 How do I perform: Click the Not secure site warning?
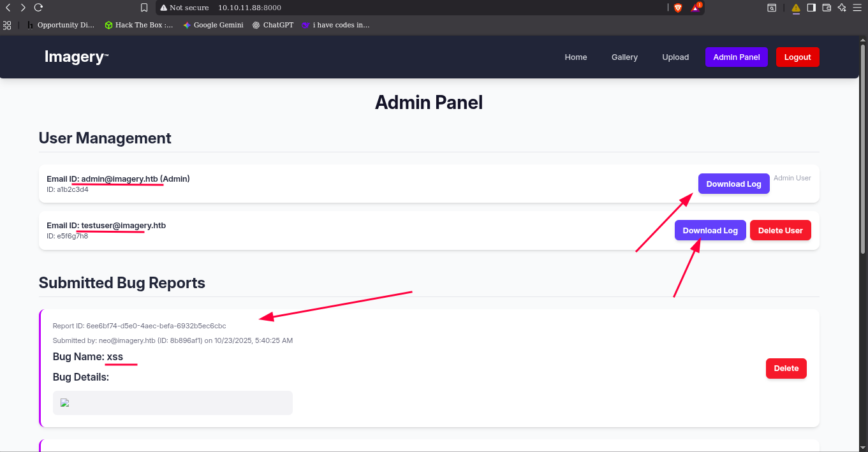tap(184, 8)
